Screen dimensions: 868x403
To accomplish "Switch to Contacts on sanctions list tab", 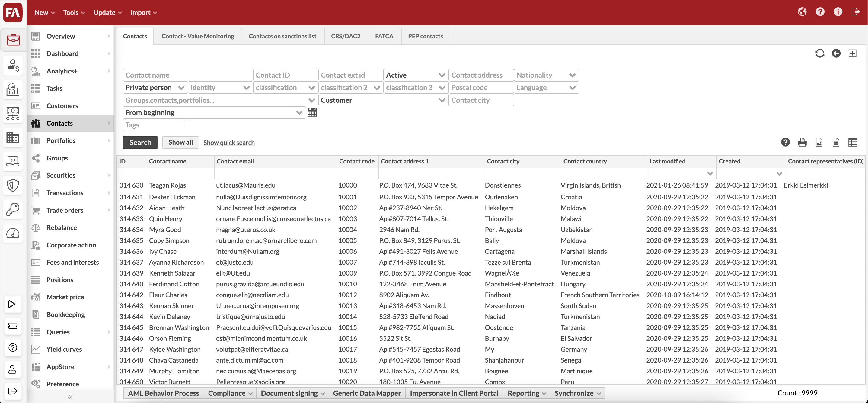I will pos(282,36).
